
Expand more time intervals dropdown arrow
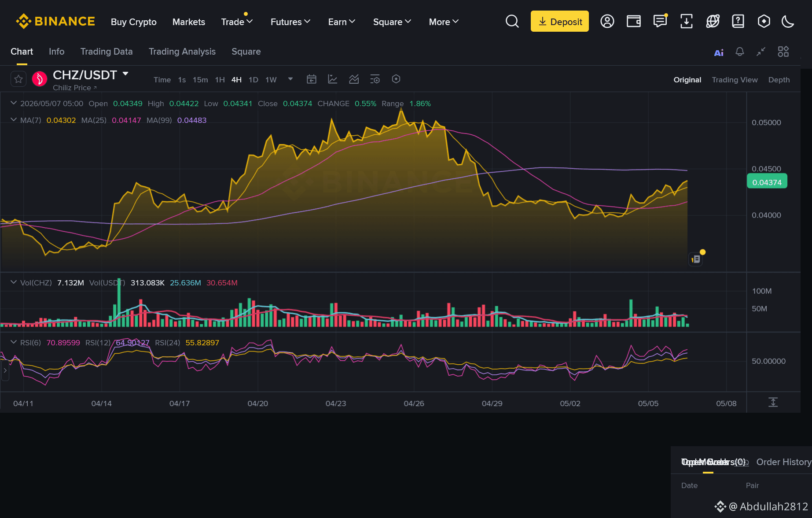(x=290, y=79)
